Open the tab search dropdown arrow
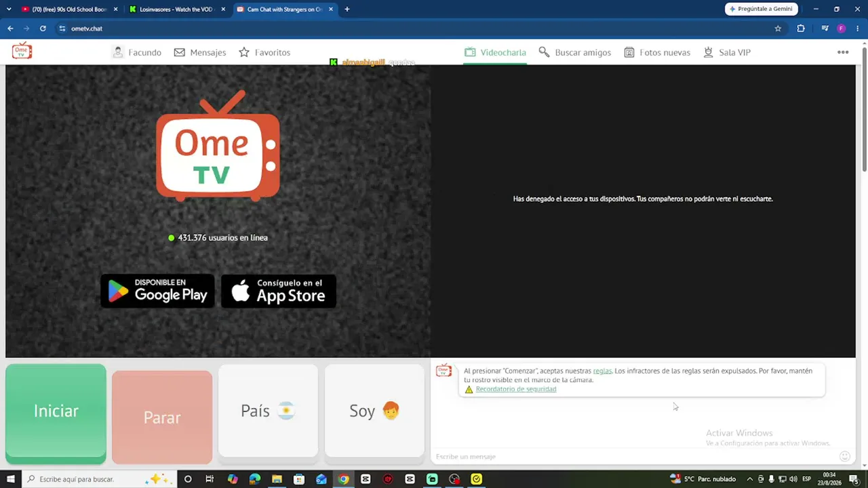Screen dimensions: 868x488 9,9
